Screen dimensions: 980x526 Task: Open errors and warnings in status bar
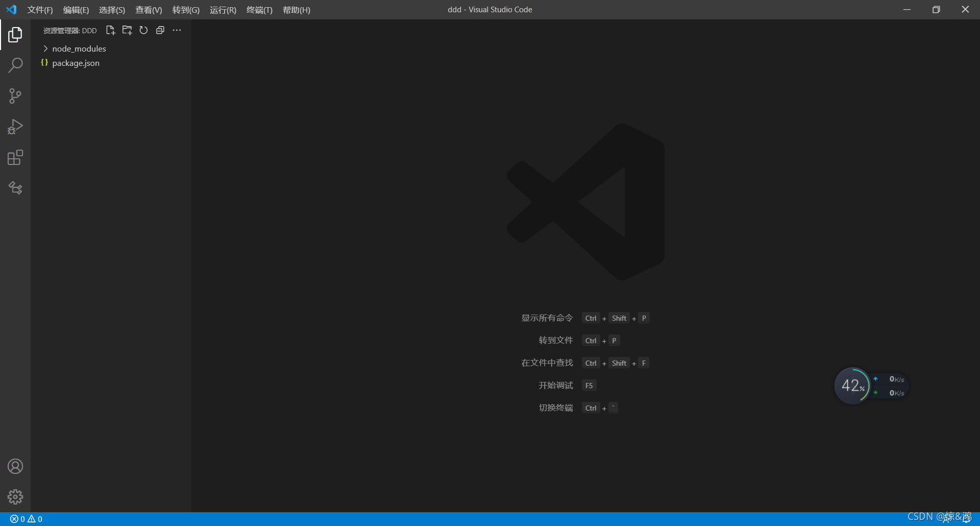click(x=26, y=519)
